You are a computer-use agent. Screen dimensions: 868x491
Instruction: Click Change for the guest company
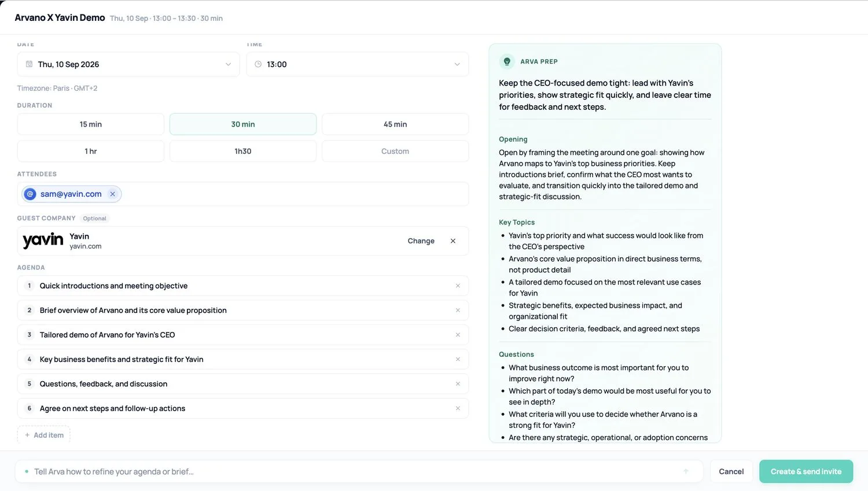[421, 241]
